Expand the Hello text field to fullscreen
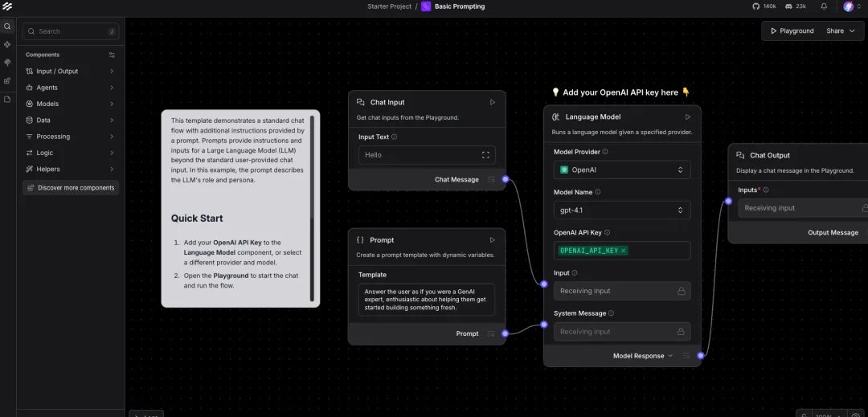The image size is (868, 417). click(x=485, y=155)
